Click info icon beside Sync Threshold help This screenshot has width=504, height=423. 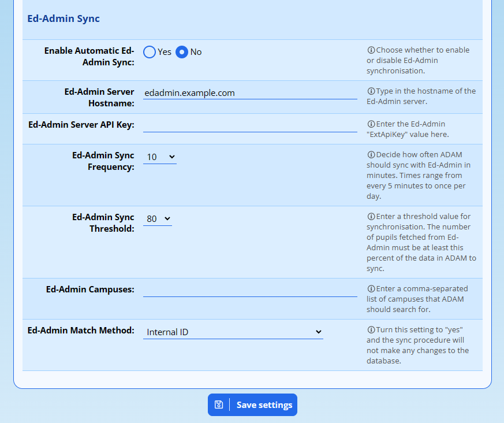pos(371,217)
